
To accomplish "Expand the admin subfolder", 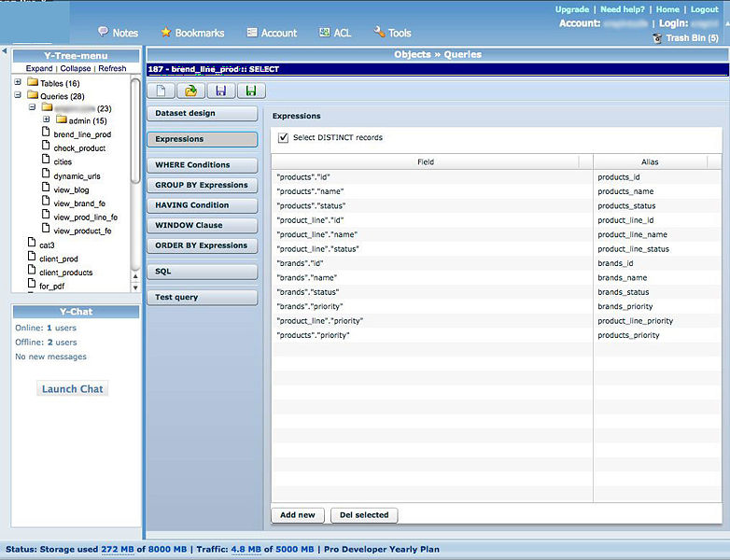I will (x=47, y=120).
